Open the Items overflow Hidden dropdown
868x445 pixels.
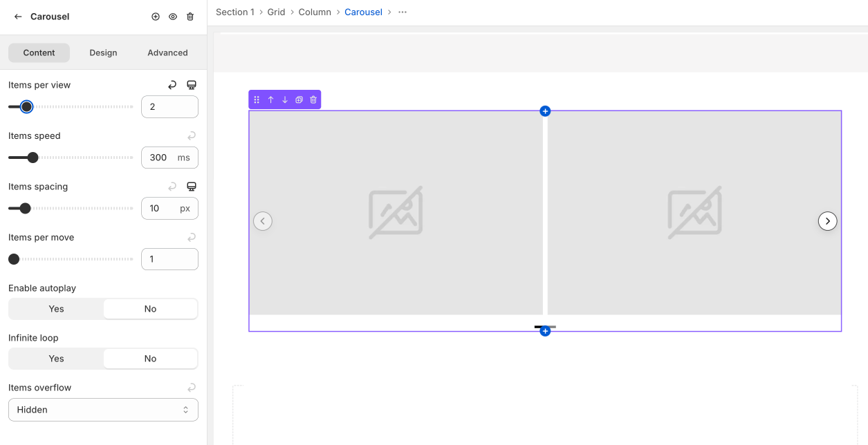[103, 410]
